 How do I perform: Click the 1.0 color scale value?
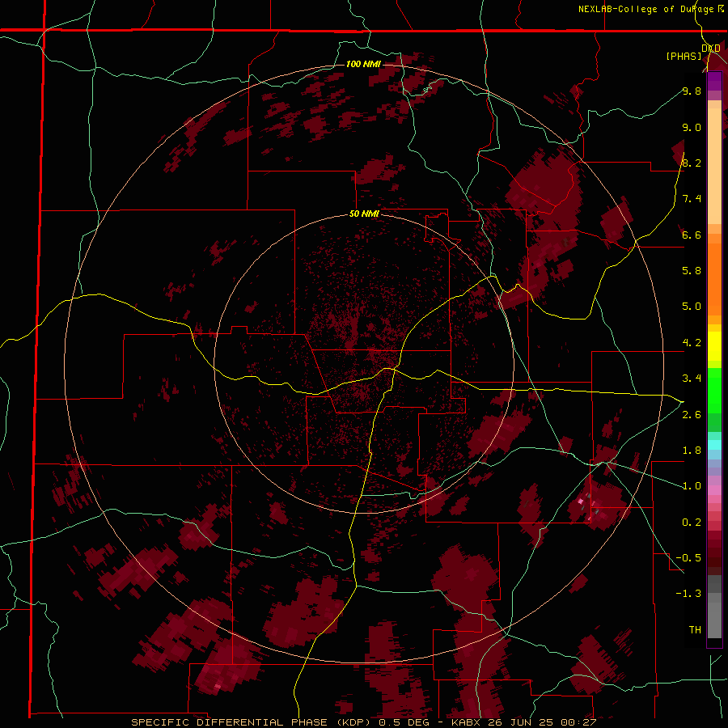pos(692,486)
